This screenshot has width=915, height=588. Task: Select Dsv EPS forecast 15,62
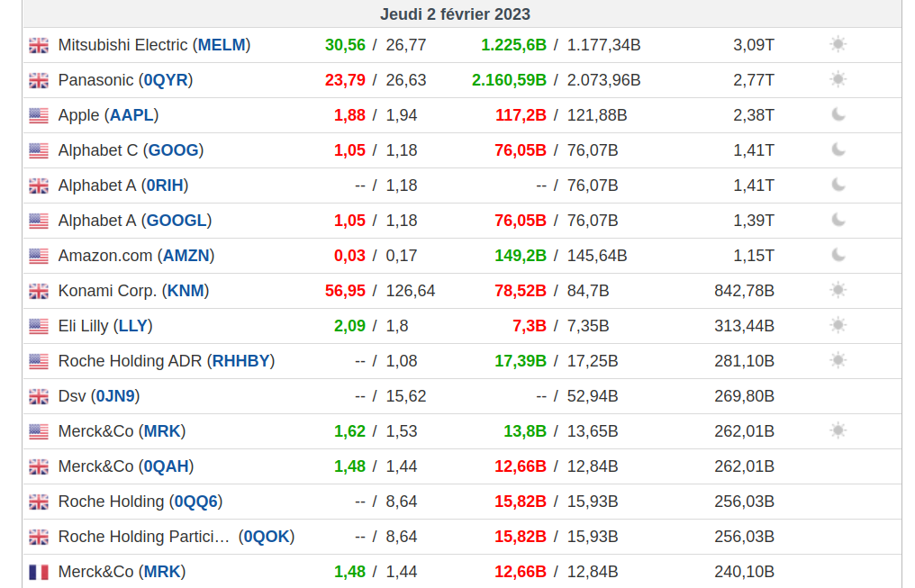[x=406, y=396]
